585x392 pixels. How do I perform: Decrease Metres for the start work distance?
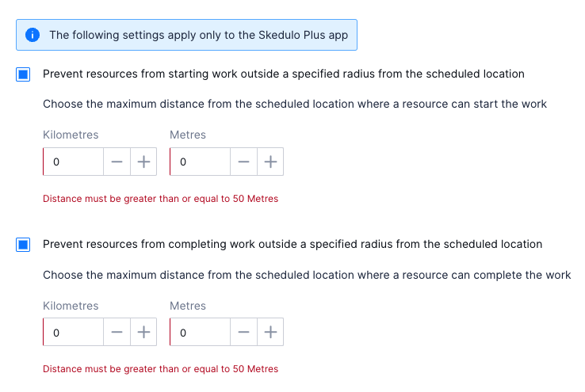[x=243, y=162]
